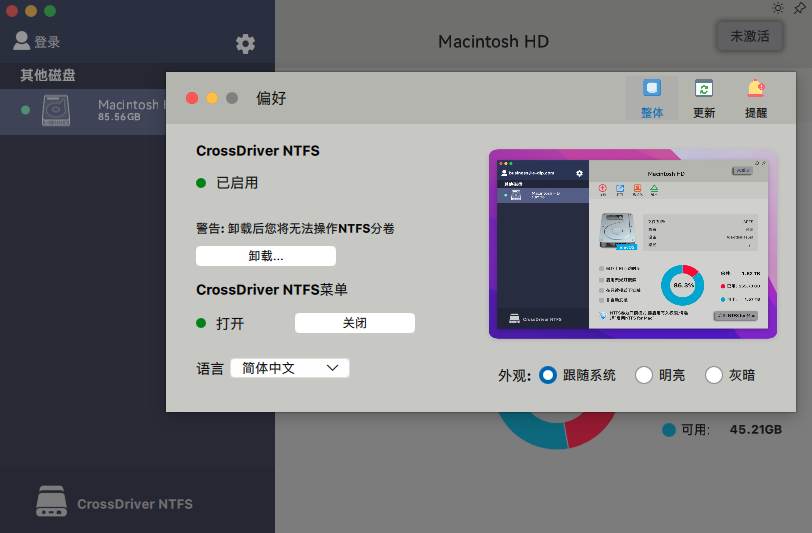812x533 pixels.
Task: Click the 卸载... uninstall button
Action: (x=265, y=256)
